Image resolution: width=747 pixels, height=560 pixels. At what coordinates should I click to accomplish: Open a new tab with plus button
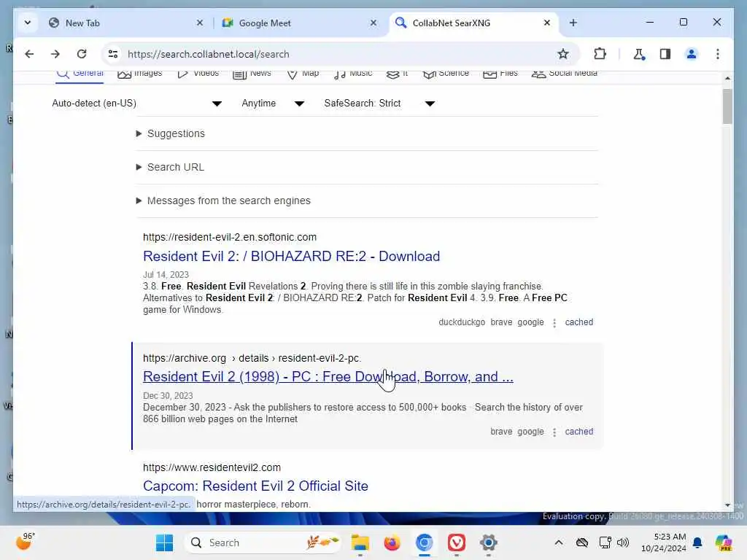click(573, 23)
